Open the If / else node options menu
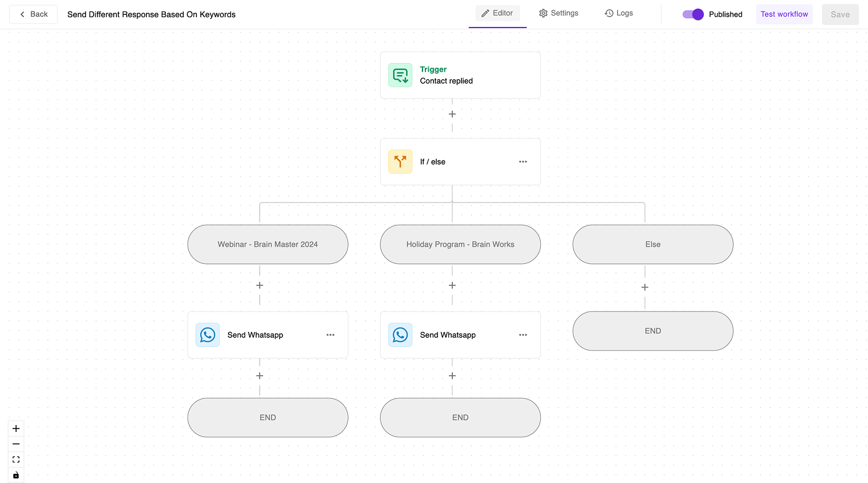Viewport: 868px width, 483px height. (523, 161)
